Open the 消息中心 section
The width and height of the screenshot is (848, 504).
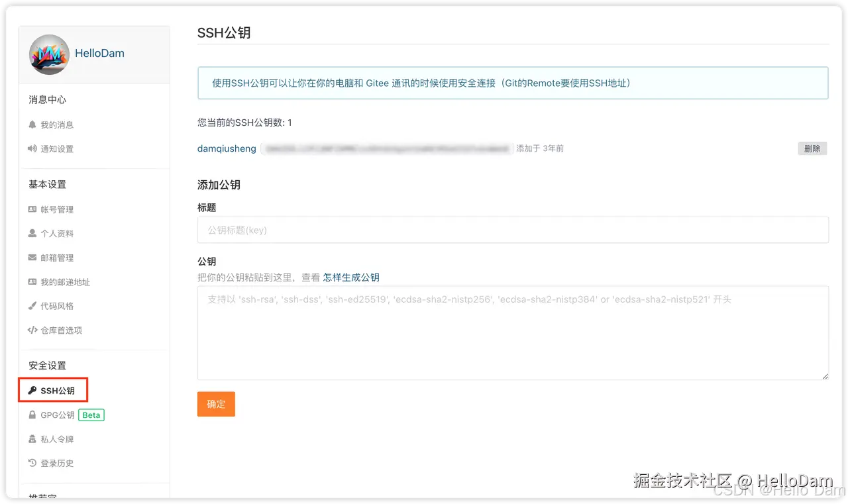click(46, 99)
